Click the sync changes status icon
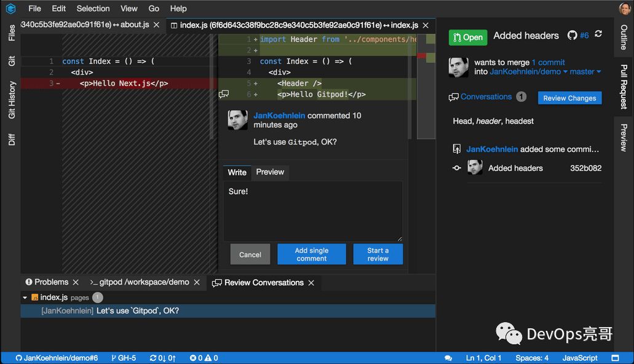This screenshot has height=364, width=634. click(x=162, y=358)
